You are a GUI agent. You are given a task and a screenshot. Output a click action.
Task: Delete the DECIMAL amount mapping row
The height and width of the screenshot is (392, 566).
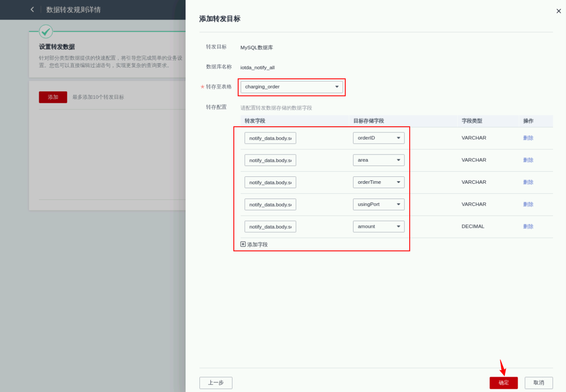click(528, 226)
